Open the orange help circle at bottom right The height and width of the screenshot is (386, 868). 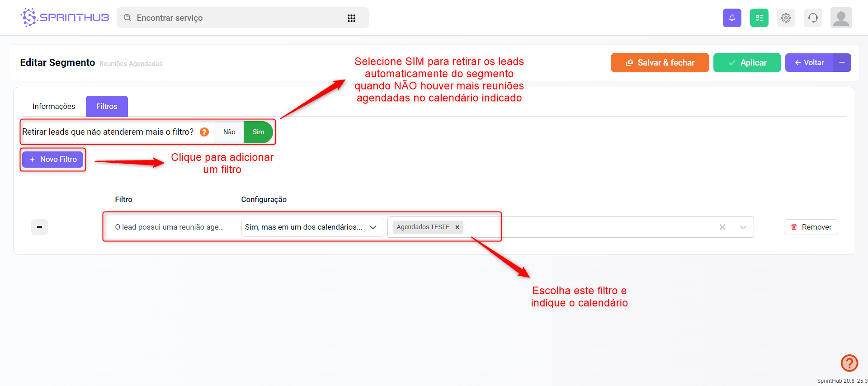849,362
